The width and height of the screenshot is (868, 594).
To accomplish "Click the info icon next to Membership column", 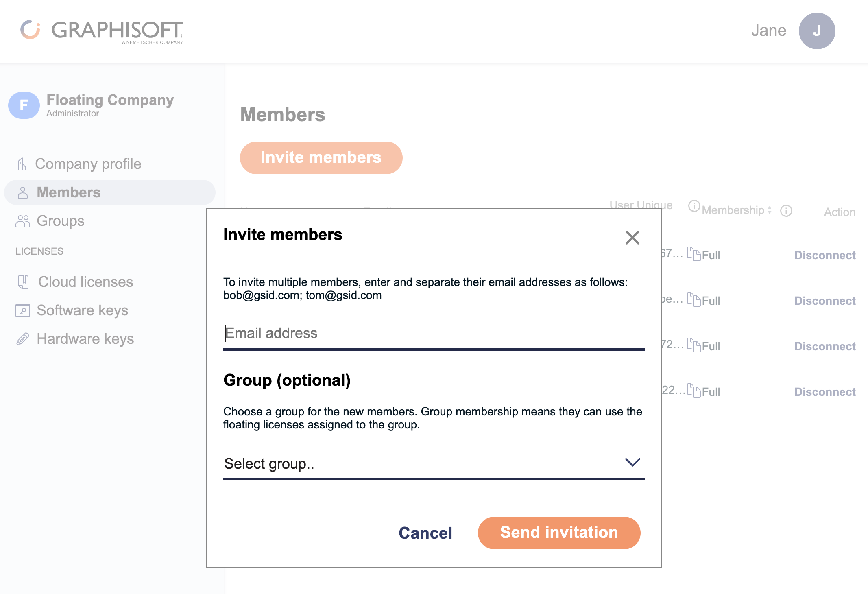I will coord(786,211).
